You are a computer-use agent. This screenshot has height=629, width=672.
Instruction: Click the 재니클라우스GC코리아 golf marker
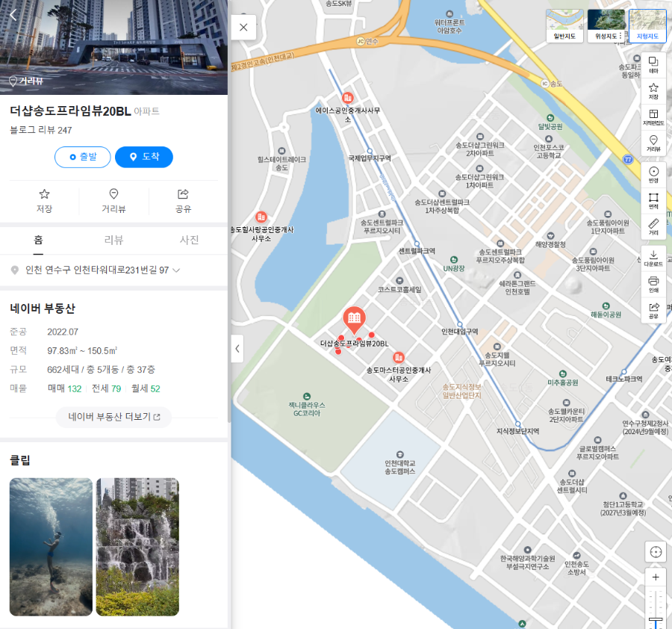306,396
